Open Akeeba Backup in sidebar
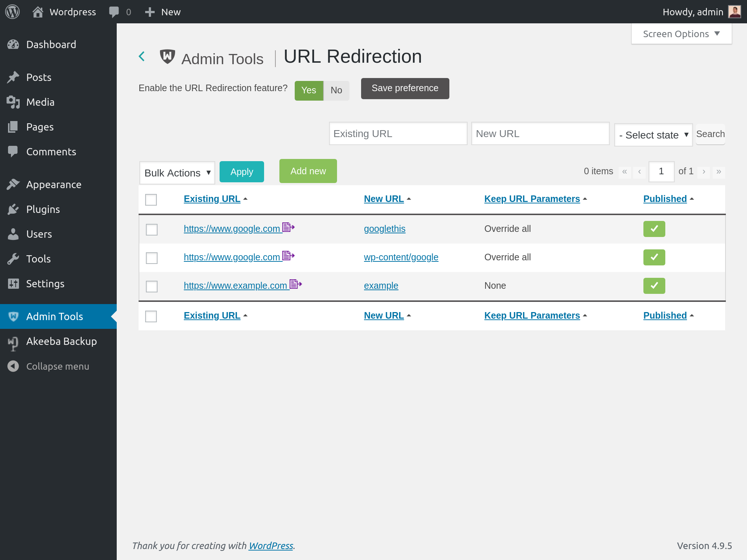Screen dimensions: 747x560 58,341
